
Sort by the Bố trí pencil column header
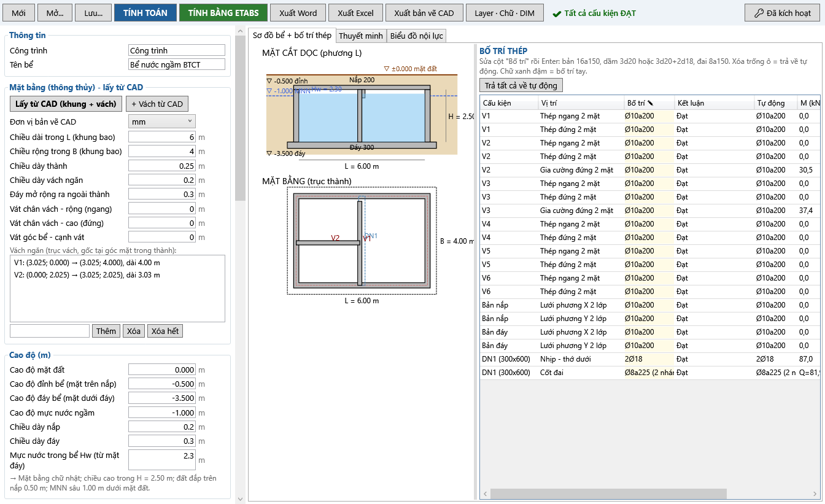[649, 103]
